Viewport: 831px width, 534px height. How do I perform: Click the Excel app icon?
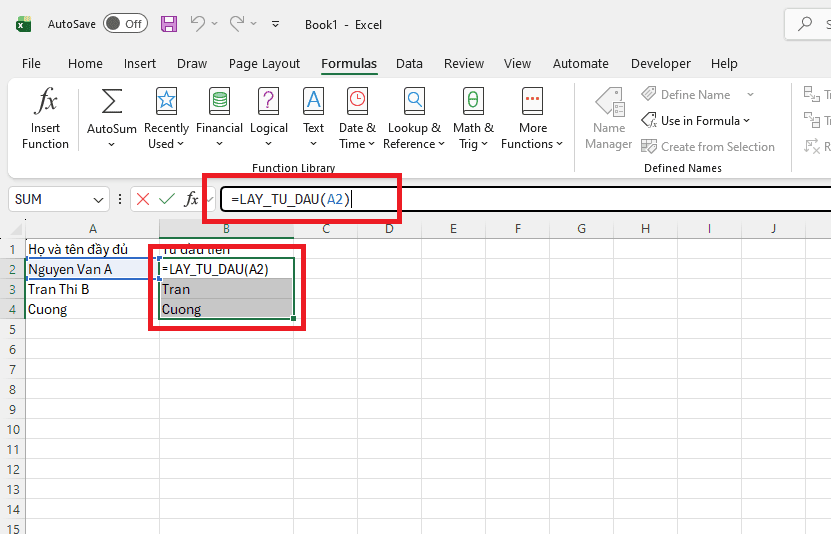pos(23,24)
